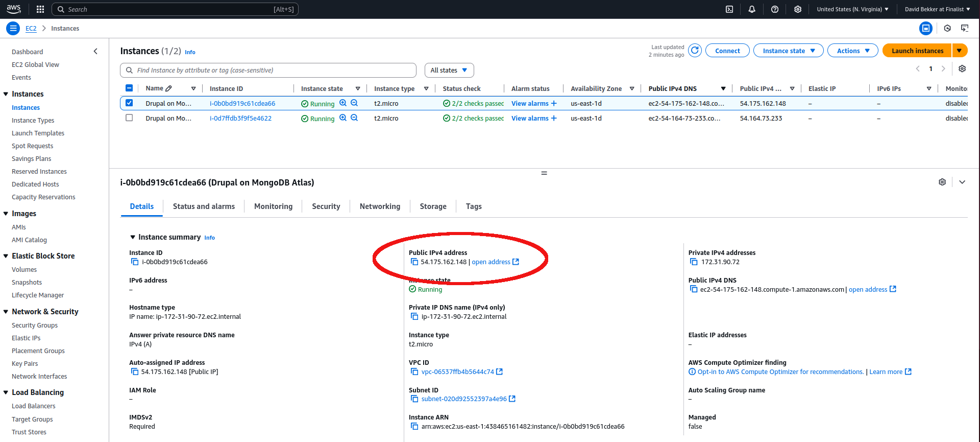The image size is (980, 442).
Task: Open table preferences gear icon
Action: pos(962,68)
